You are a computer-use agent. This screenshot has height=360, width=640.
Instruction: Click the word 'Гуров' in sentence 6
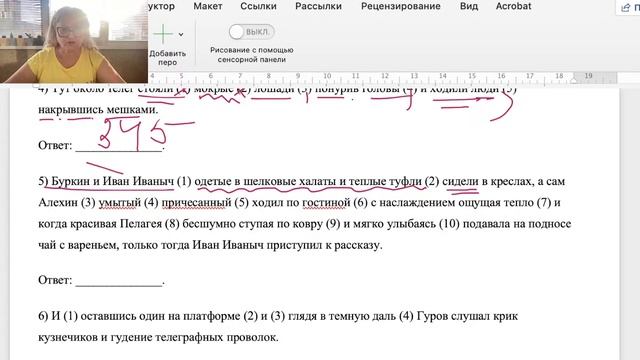(x=433, y=316)
